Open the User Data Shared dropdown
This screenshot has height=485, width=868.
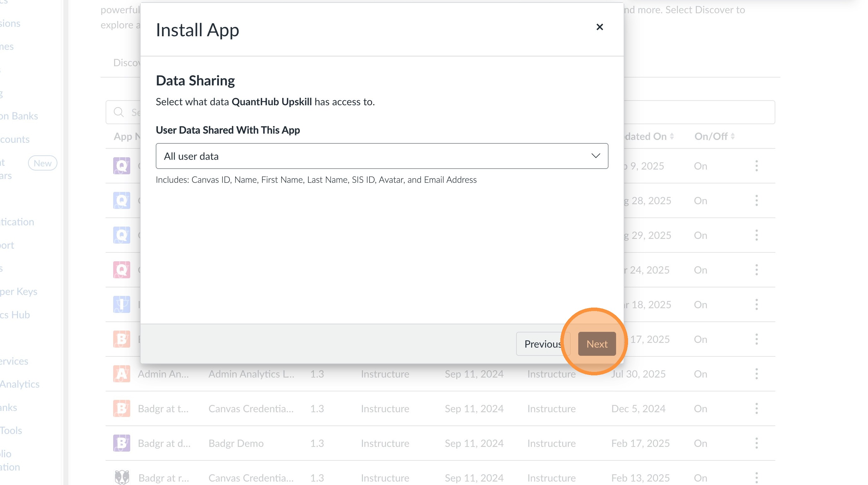tap(382, 156)
